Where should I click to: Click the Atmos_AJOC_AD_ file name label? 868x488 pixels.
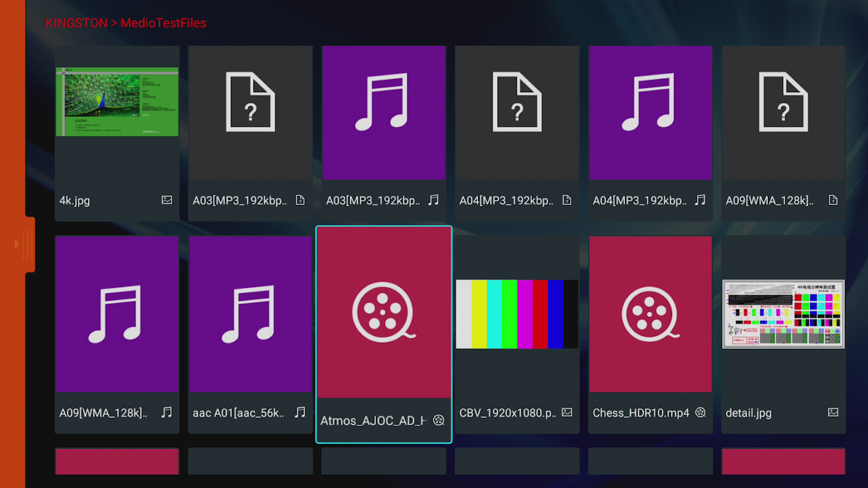click(x=373, y=420)
